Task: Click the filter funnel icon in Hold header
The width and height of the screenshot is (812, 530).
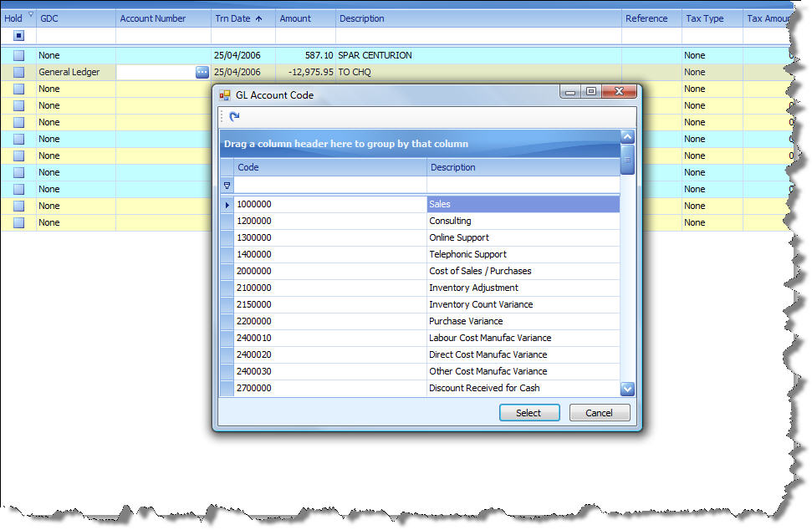Action: 31,14
